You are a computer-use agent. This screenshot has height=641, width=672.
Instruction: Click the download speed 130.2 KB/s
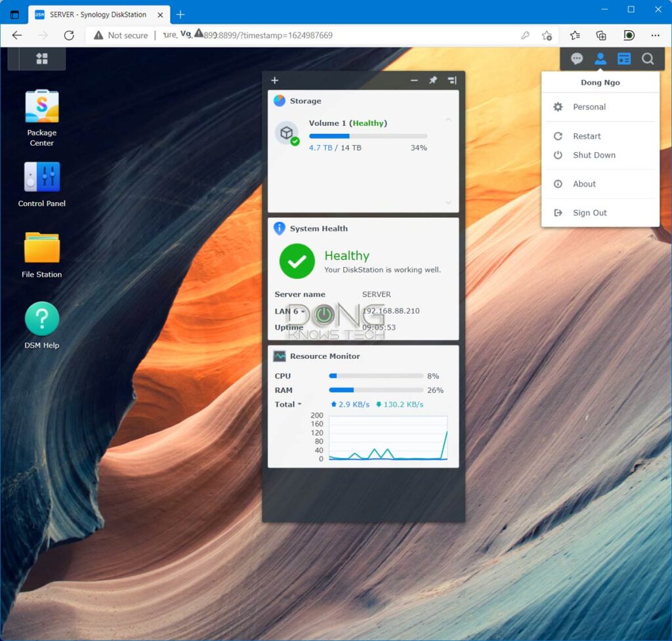pos(400,404)
